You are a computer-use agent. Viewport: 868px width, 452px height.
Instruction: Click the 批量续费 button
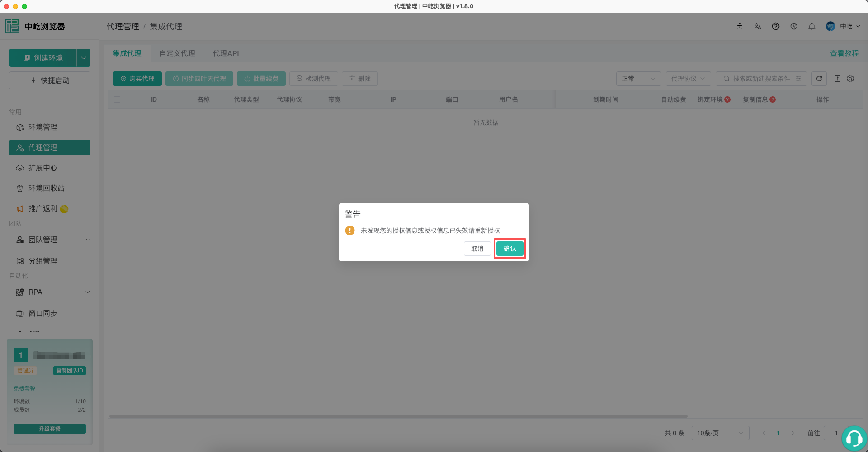point(261,79)
